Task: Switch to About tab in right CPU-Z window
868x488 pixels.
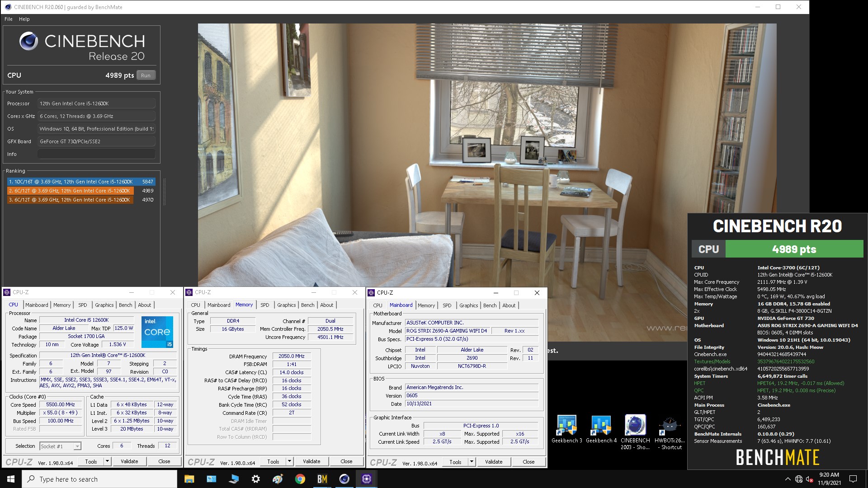Action: (509, 305)
